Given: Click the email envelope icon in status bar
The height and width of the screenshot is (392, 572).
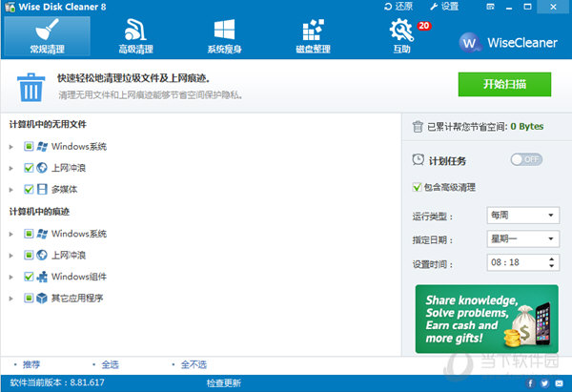Looking at the screenshot, I should click(559, 382).
